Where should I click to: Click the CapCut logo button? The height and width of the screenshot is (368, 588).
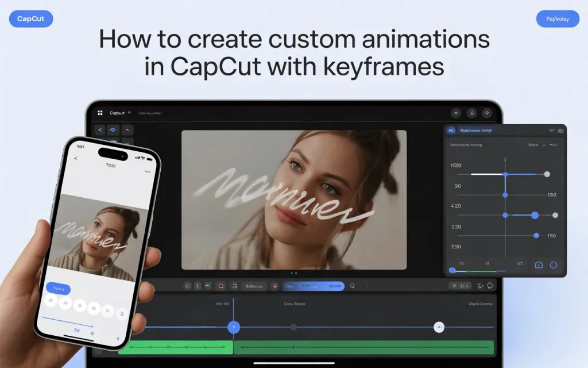(x=31, y=19)
